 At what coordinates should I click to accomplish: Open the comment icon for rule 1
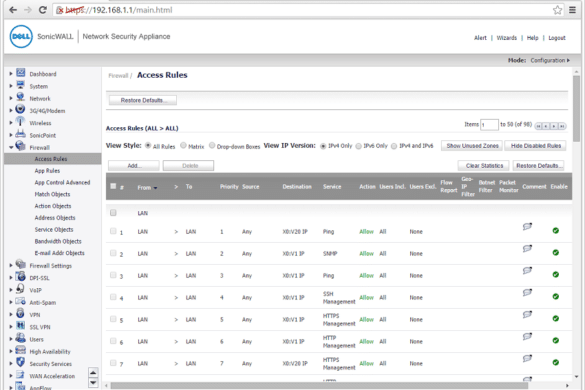[x=527, y=227]
